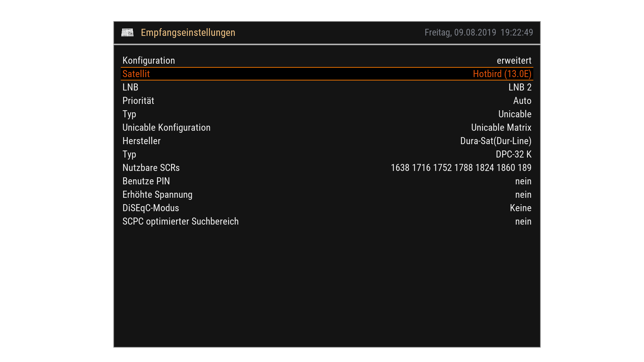Select the highlighted Satellit row
The height and width of the screenshot is (362, 644).
coord(136,74)
